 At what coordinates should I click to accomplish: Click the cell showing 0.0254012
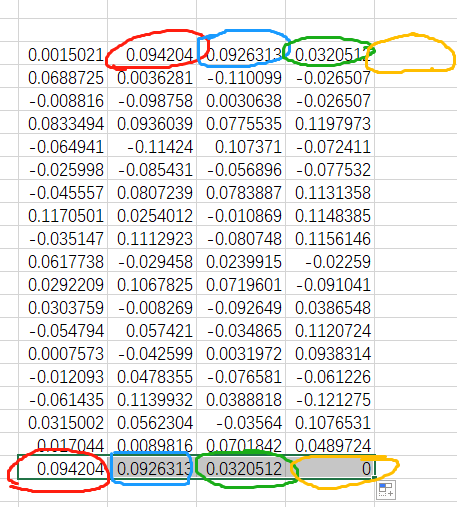pos(152,214)
